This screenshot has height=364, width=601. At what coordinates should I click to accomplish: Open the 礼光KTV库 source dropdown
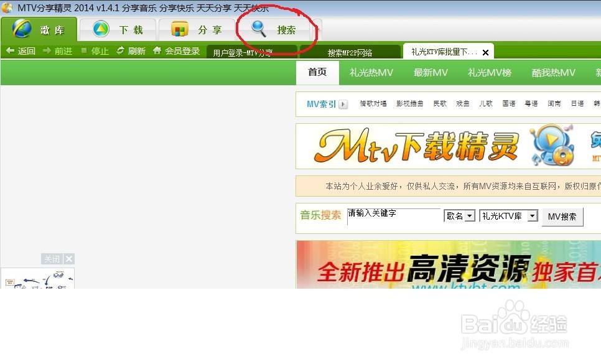point(509,216)
